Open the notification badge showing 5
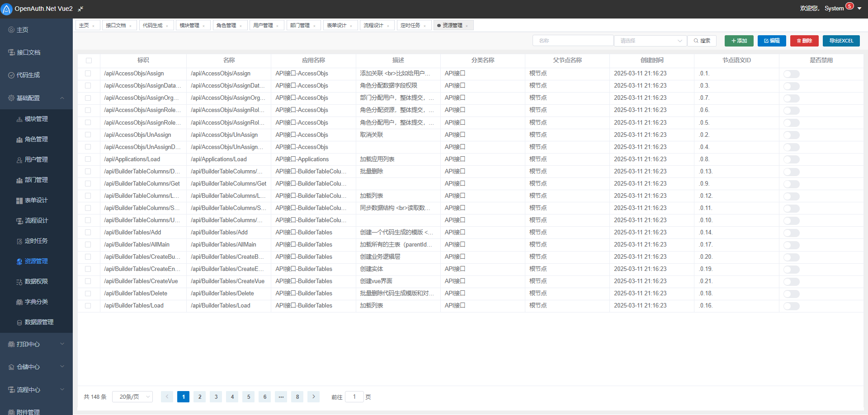This screenshot has height=415, width=868. coord(849,6)
